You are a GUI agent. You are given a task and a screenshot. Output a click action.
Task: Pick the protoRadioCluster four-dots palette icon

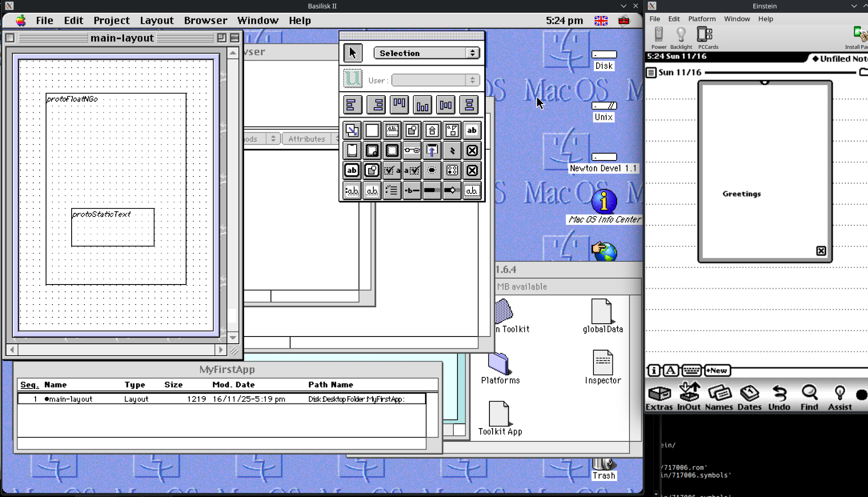[x=452, y=171]
